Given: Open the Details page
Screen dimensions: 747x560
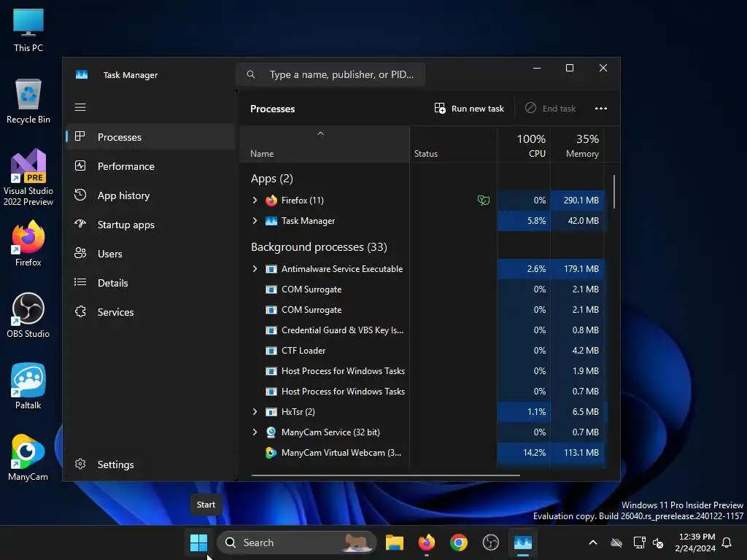Looking at the screenshot, I should pyautogui.click(x=150, y=283).
